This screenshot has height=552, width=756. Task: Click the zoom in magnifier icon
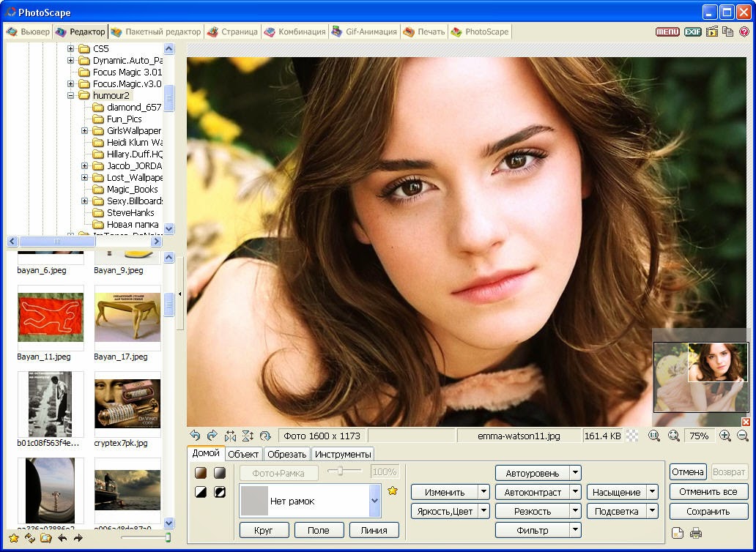click(x=725, y=436)
